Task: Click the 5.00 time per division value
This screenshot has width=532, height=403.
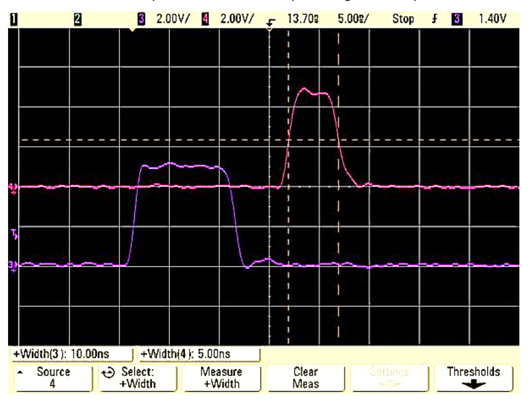Action: pyautogui.click(x=353, y=19)
